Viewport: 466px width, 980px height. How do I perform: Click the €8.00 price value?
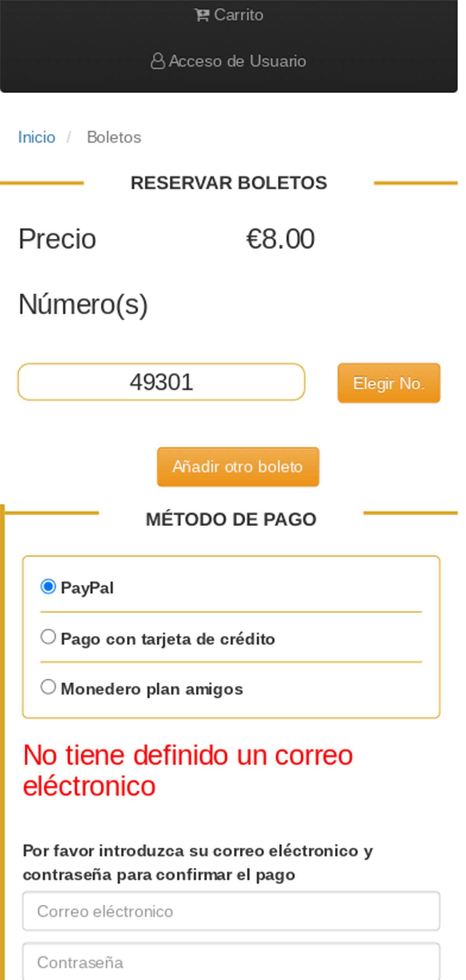point(280,239)
